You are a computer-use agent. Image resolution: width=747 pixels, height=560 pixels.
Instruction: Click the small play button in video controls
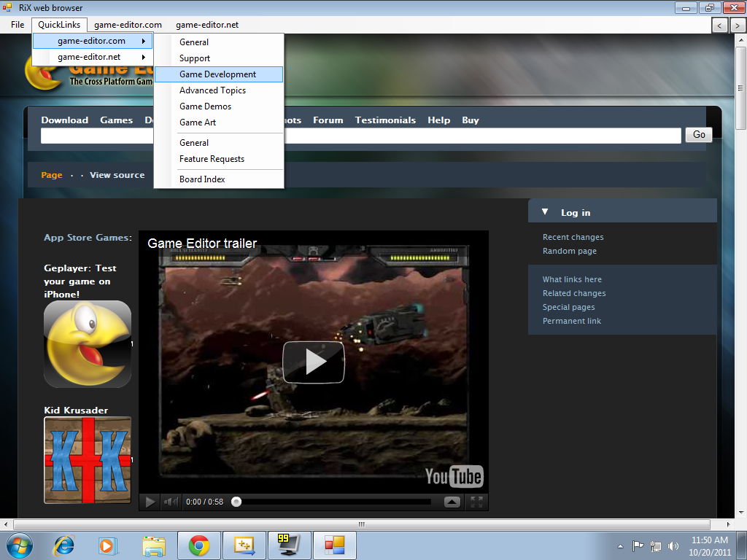pos(150,502)
